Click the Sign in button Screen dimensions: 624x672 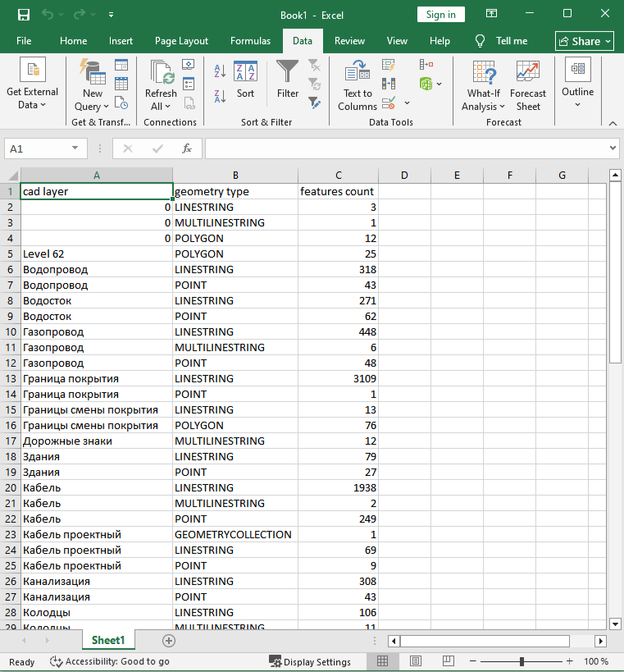point(440,15)
